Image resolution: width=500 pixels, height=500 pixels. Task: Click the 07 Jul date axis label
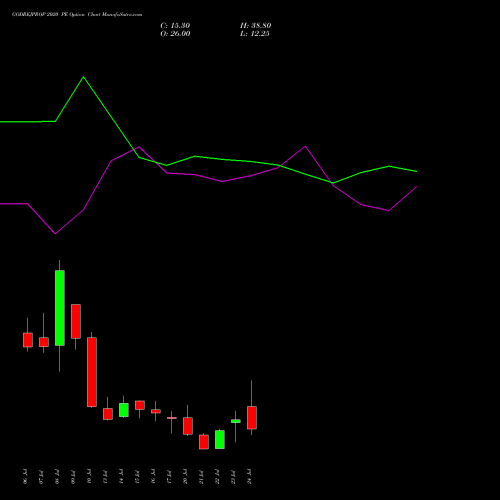41,477
